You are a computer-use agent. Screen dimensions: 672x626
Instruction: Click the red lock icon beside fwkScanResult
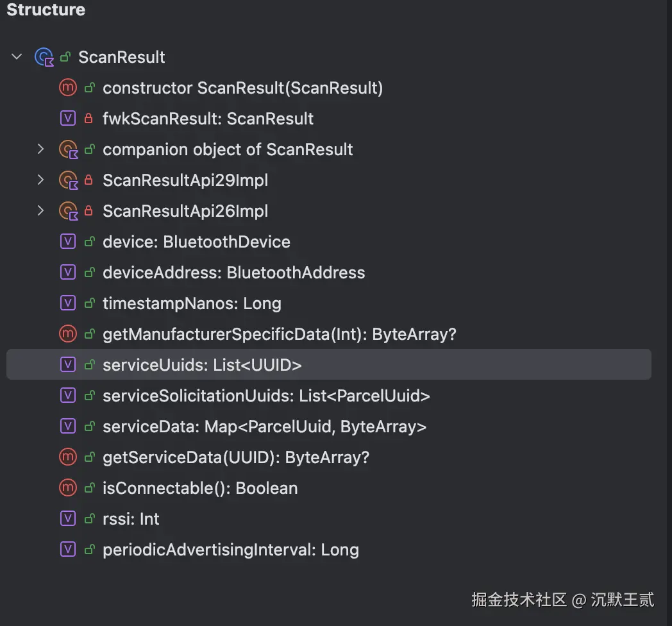click(x=88, y=119)
